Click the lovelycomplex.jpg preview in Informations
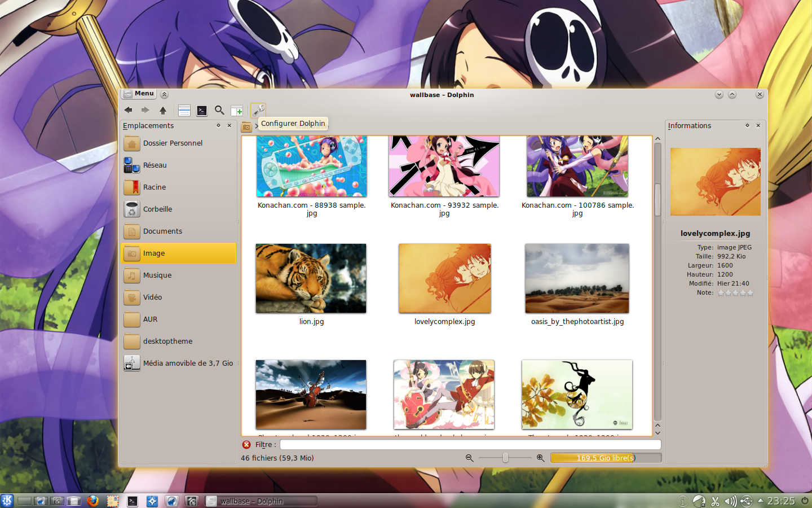This screenshot has height=508, width=812. point(716,182)
